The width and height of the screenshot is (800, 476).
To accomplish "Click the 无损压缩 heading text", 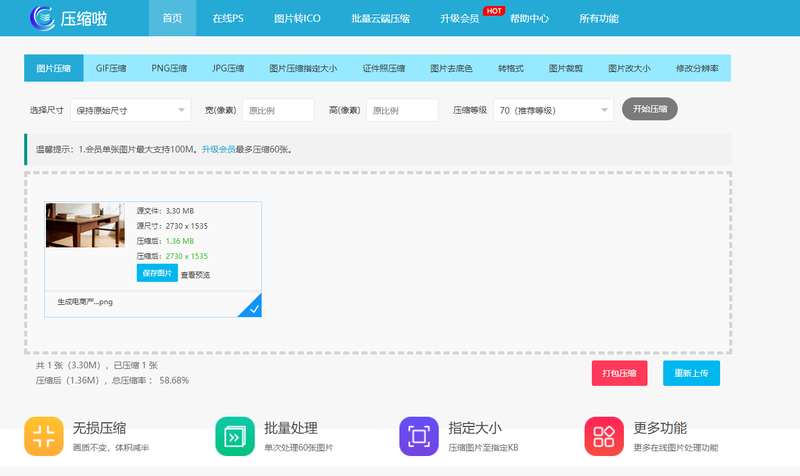I will [x=99, y=428].
